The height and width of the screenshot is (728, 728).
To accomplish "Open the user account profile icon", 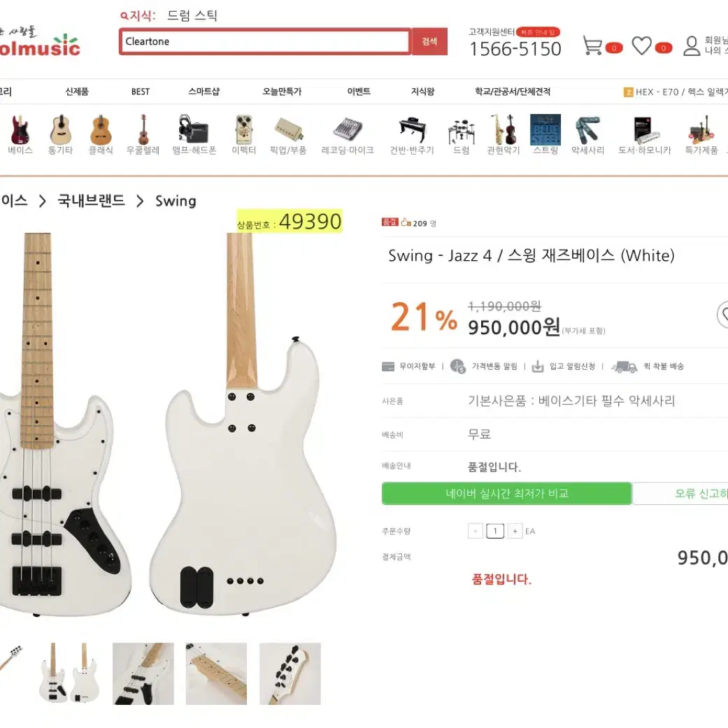I will pyautogui.click(x=692, y=46).
